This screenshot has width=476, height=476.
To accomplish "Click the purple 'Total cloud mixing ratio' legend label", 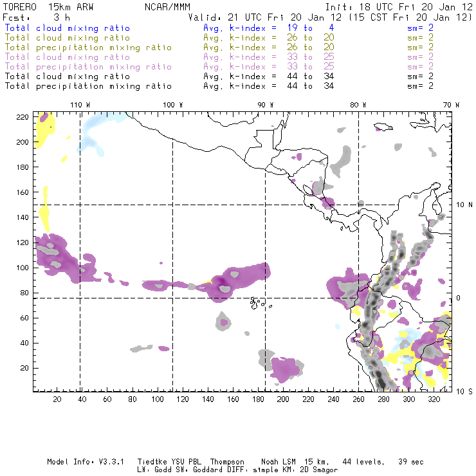I will pos(68,57).
